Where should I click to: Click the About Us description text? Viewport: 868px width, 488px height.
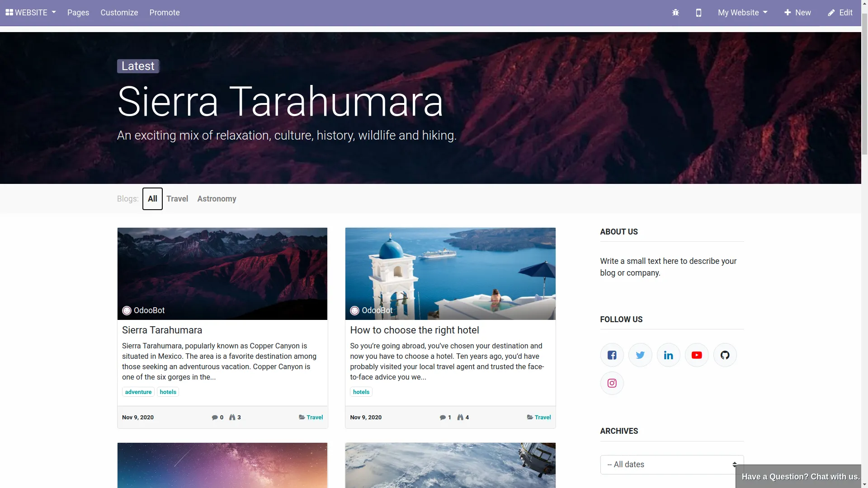pyautogui.click(x=668, y=267)
